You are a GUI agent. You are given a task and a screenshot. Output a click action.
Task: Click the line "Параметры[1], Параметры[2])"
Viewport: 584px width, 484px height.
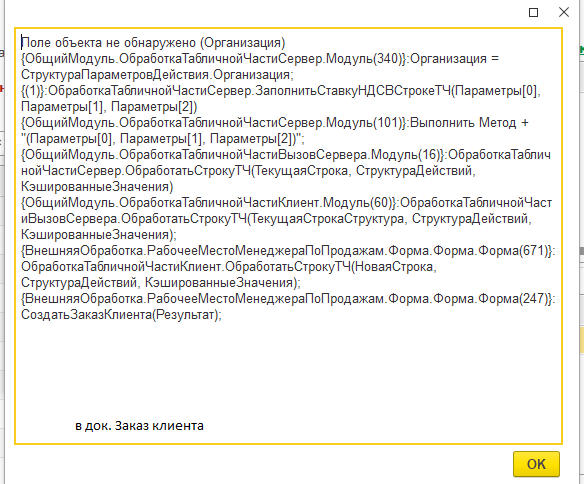(109, 107)
